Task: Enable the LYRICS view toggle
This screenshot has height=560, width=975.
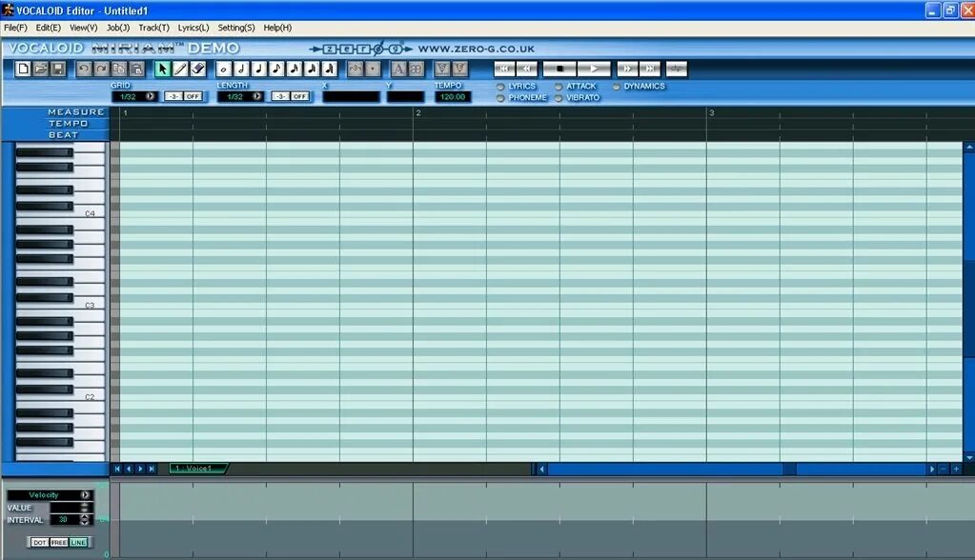Action: (499, 86)
